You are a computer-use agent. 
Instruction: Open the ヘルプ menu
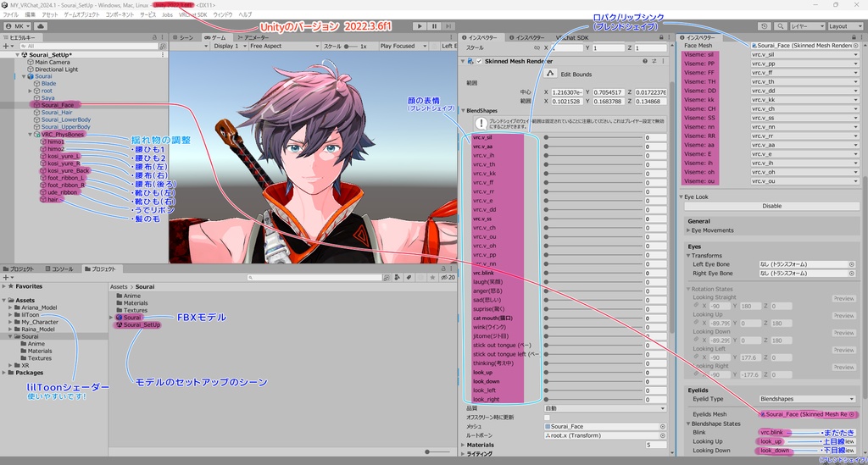pos(245,15)
